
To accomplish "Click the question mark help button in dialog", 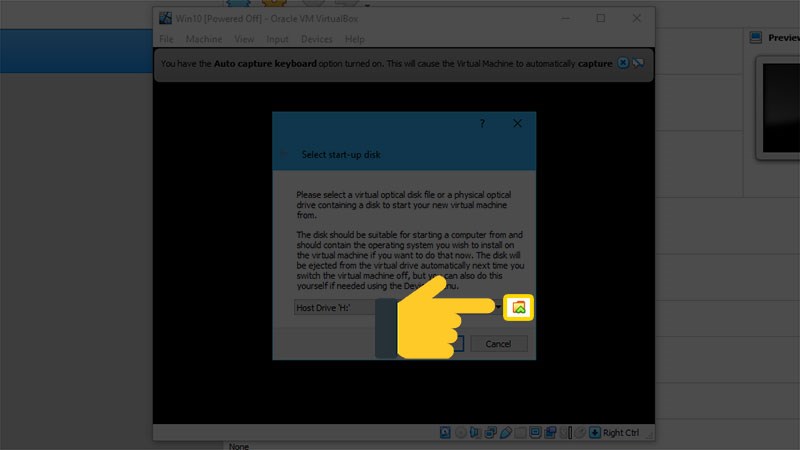I will pos(482,123).
